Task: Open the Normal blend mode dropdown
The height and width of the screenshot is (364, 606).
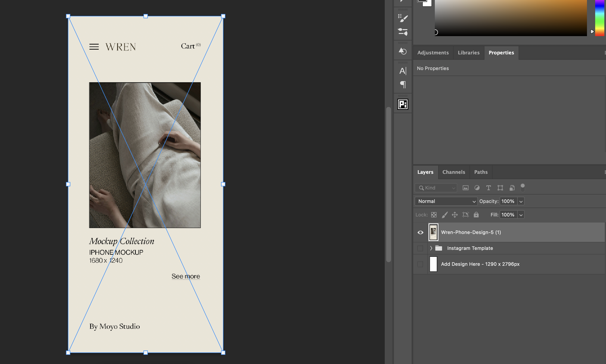Action: point(446,201)
